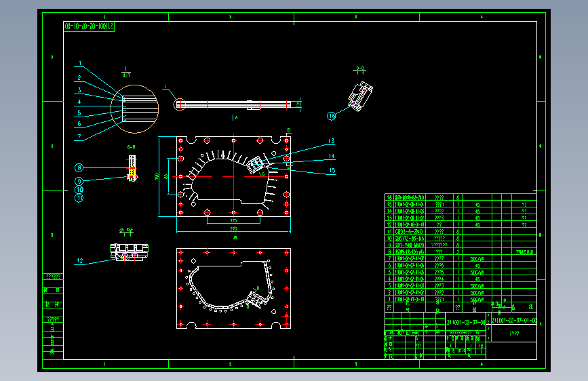Image resolution: width=588 pixels, height=381 pixels.
Task: Select the B-B section view component
Action: 132,168
